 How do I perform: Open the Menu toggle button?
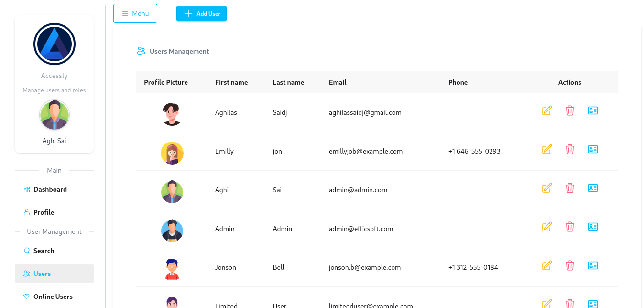pos(135,13)
